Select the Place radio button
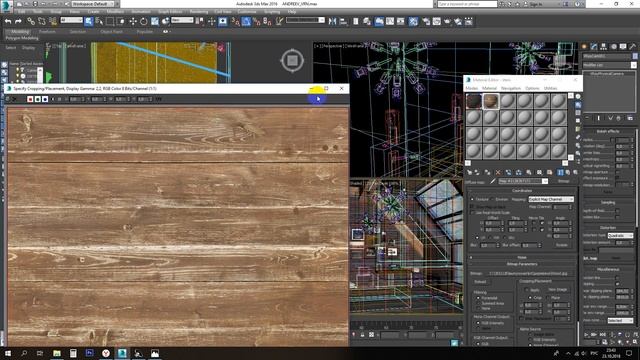 tap(548, 298)
